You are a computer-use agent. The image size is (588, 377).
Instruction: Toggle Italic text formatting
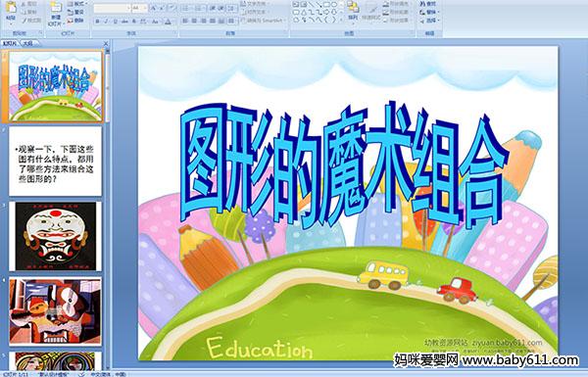pos(106,22)
